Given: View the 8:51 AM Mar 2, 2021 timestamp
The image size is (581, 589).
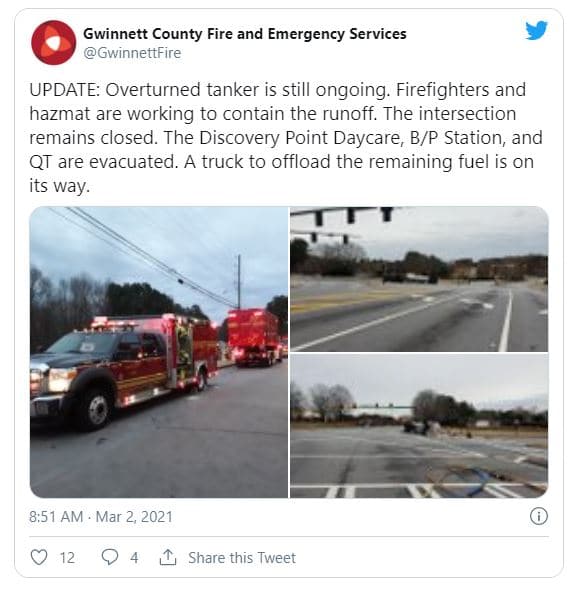Looking at the screenshot, I should pyautogui.click(x=101, y=517).
